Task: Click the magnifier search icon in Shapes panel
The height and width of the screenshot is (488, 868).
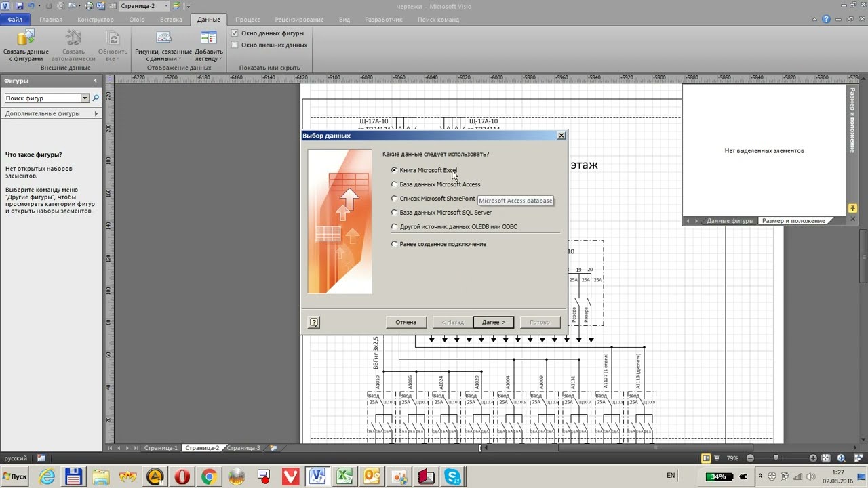Action: [96, 98]
